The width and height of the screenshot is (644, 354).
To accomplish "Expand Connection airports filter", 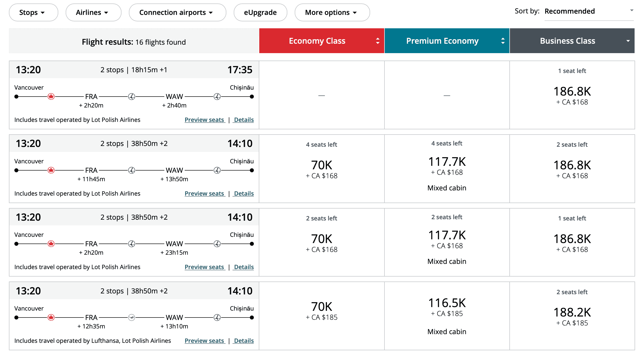I will point(177,12).
